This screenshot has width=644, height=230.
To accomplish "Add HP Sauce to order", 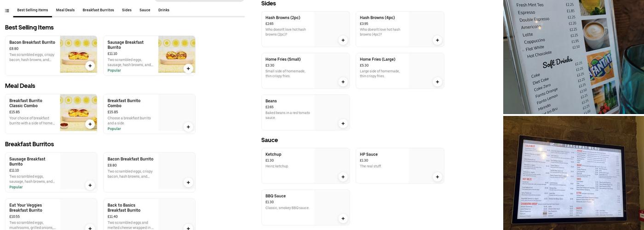I will 437,177.
